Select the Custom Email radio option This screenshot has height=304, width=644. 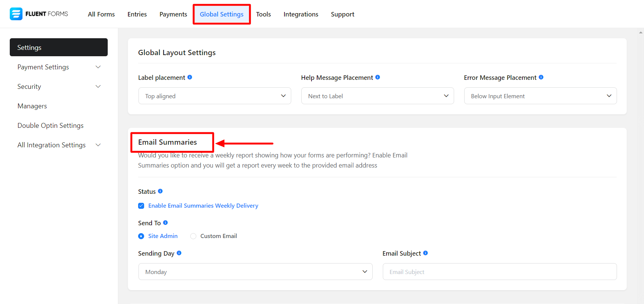tap(193, 236)
